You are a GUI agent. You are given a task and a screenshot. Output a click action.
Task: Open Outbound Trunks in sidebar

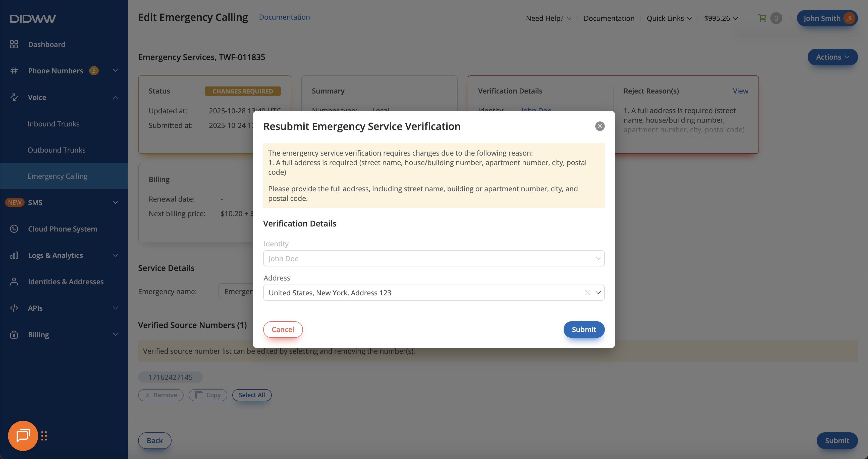tap(56, 150)
